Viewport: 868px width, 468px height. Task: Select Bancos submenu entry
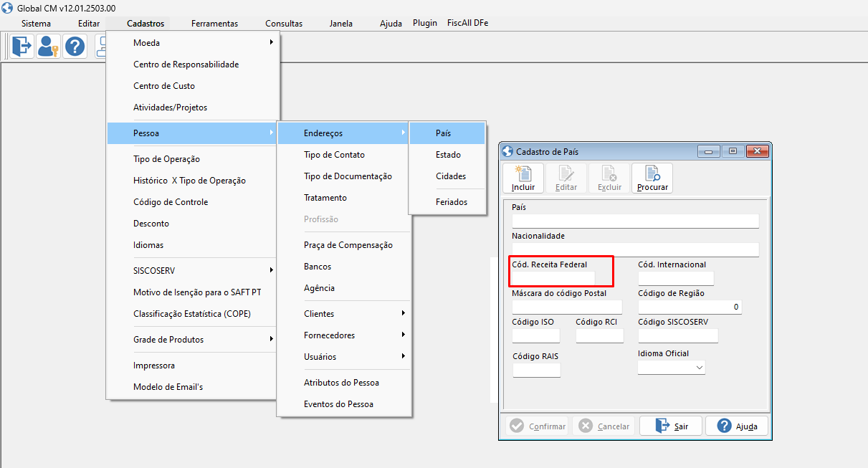pos(344,267)
